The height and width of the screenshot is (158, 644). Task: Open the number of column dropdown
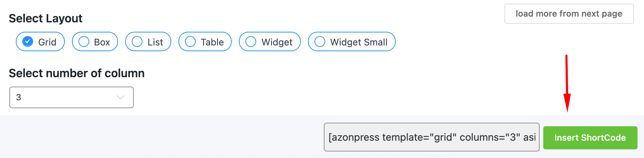(x=72, y=97)
